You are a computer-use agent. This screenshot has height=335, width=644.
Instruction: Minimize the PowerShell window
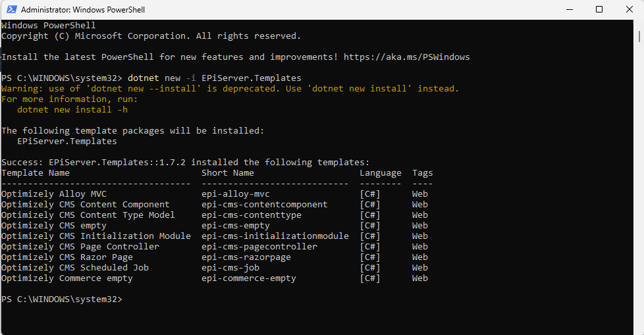568,10
